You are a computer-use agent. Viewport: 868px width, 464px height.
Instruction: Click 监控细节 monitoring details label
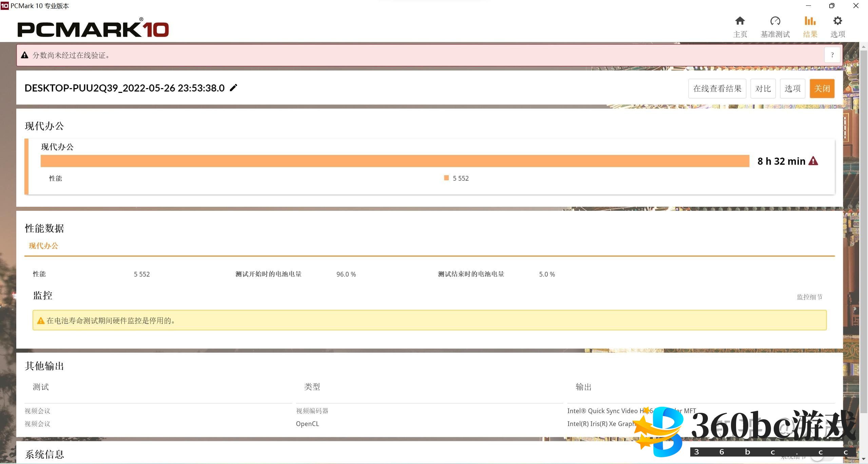[809, 297]
